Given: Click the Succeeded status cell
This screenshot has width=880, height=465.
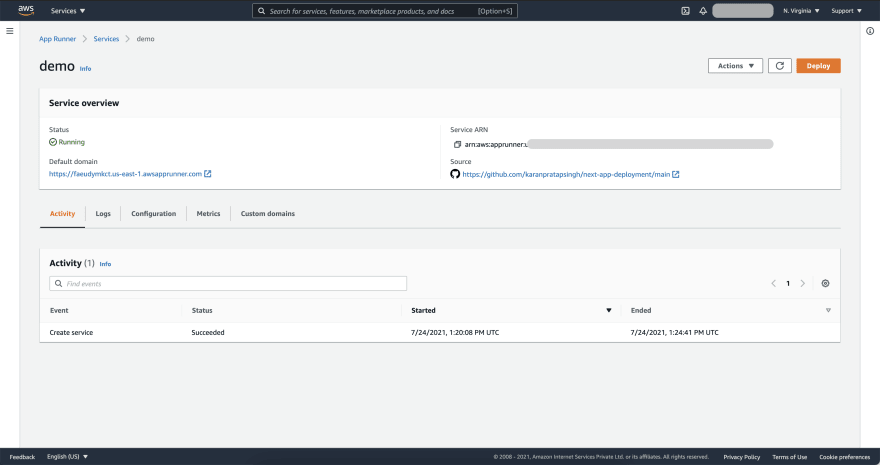Looking at the screenshot, I should point(208,333).
